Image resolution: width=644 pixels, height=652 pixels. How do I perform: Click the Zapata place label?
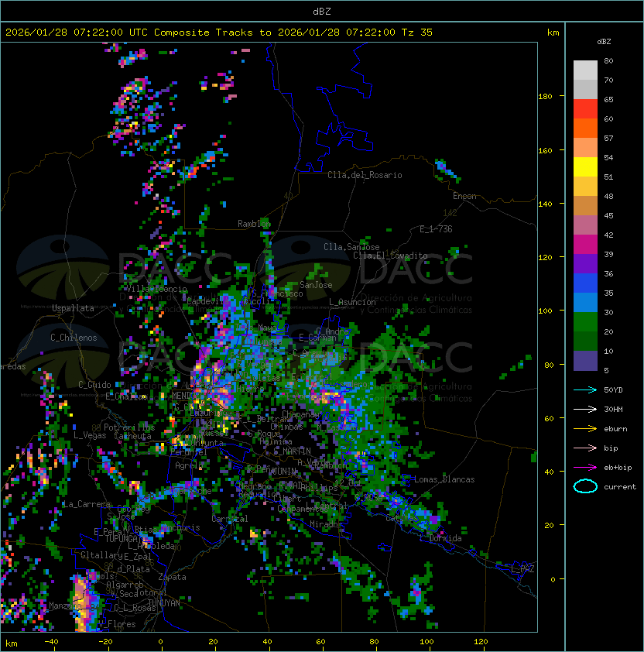[172, 577]
